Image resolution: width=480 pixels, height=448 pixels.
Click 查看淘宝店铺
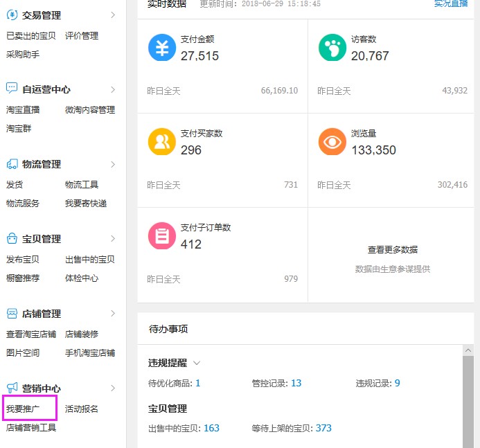coord(31,334)
